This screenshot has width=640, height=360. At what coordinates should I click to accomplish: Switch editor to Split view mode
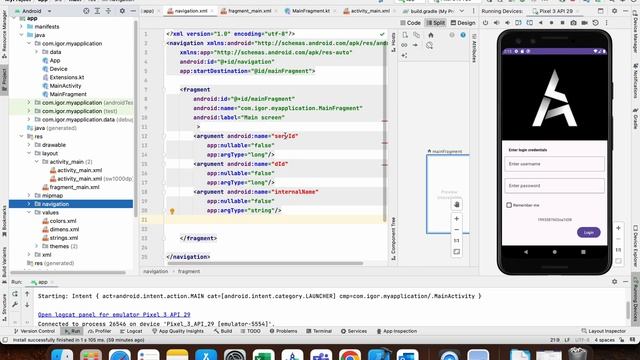point(436,23)
